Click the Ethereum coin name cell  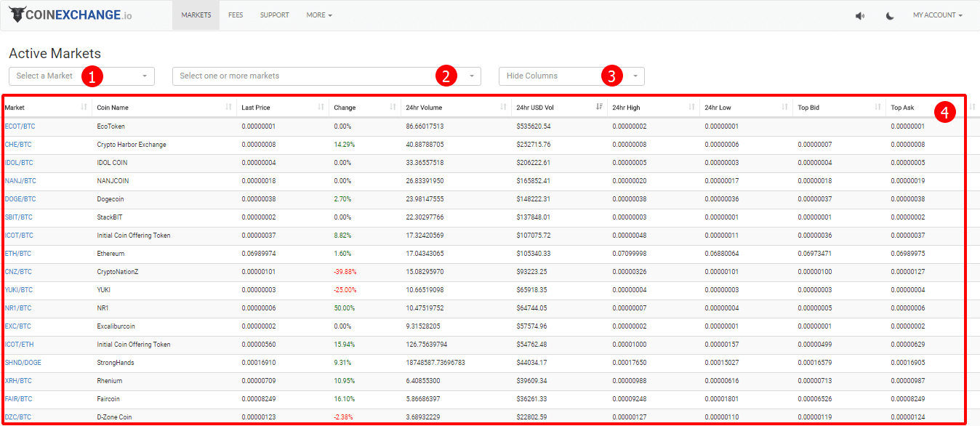(111, 254)
